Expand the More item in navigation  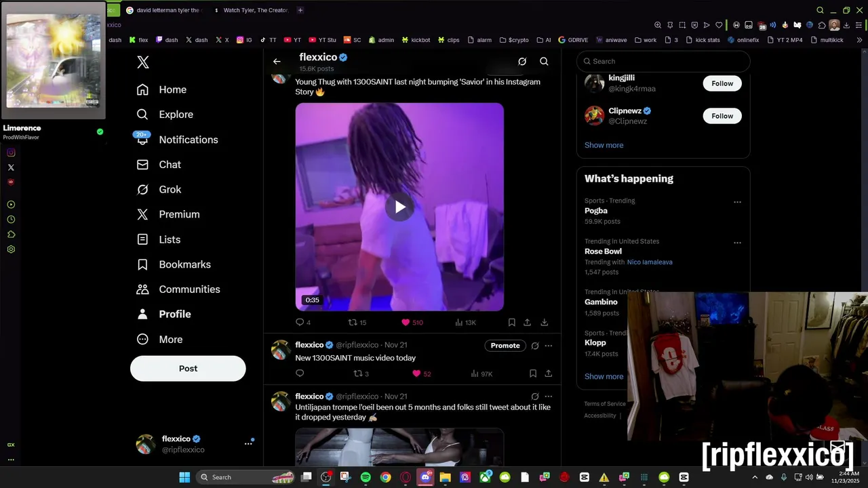(x=160, y=340)
